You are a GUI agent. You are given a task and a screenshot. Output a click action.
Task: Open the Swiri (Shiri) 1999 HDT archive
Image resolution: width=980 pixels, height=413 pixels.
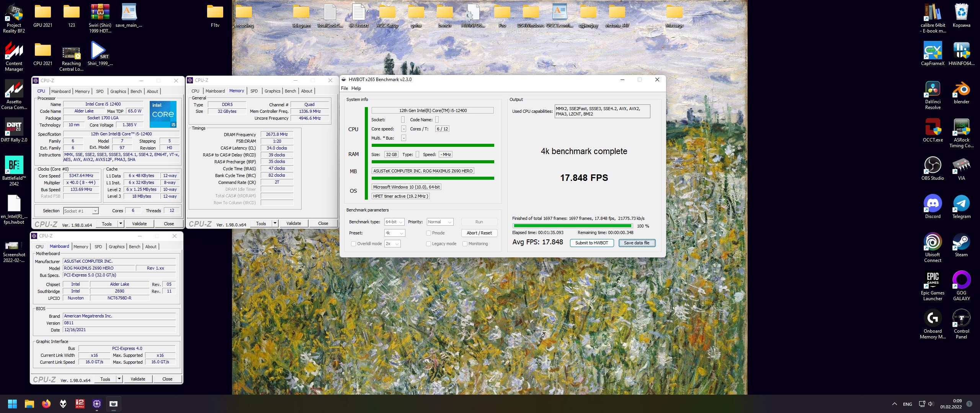100,18
